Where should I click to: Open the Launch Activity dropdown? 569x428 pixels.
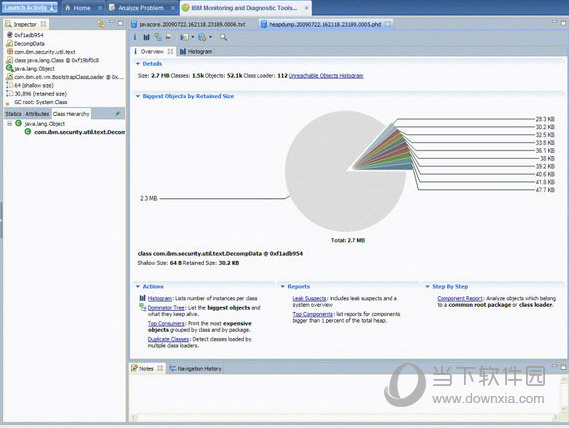coord(52,8)
